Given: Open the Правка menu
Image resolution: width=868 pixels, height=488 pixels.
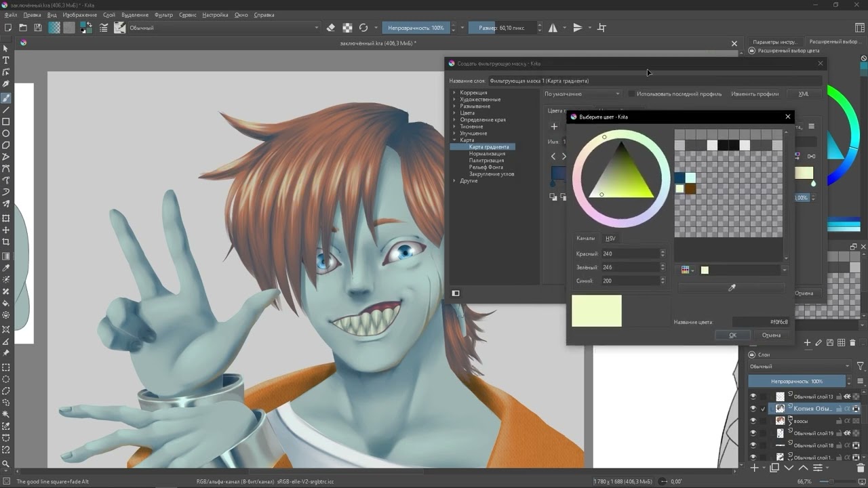Looking at the screenshot, I should (x=32, y=15).
